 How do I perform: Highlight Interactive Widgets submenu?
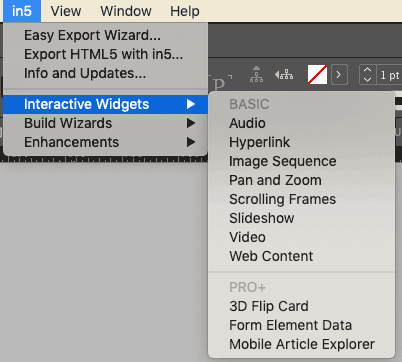105,104
